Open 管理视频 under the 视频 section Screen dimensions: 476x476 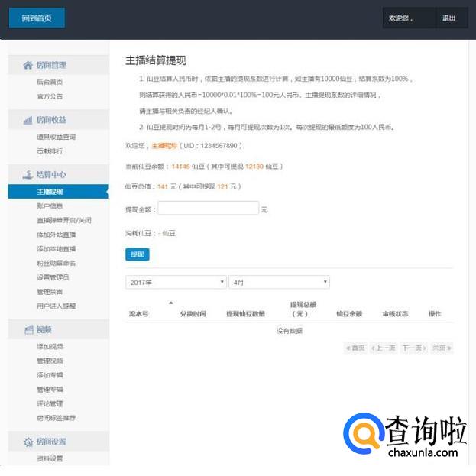pyautogui.click(x=50, y=361)
